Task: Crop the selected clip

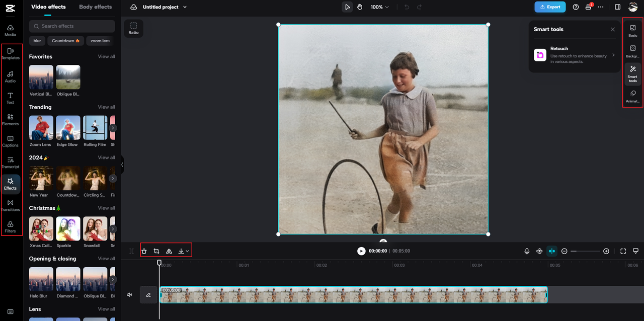Action: tap(156, 251)
